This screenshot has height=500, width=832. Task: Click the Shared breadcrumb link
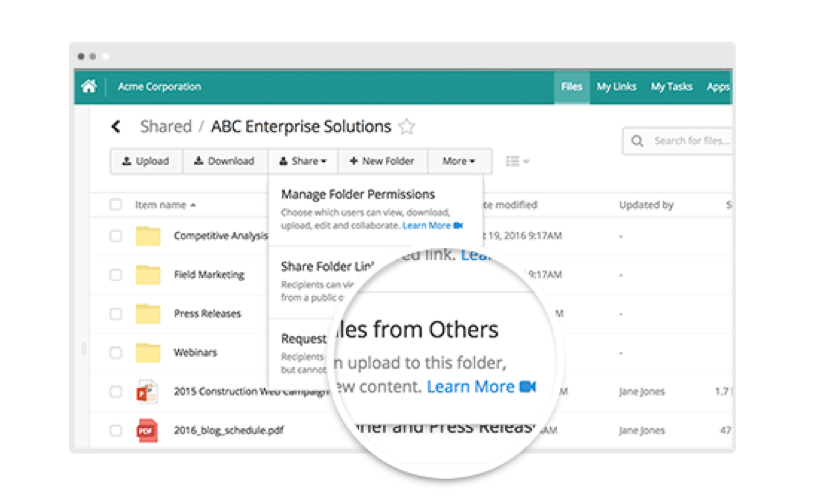(166, 126)
